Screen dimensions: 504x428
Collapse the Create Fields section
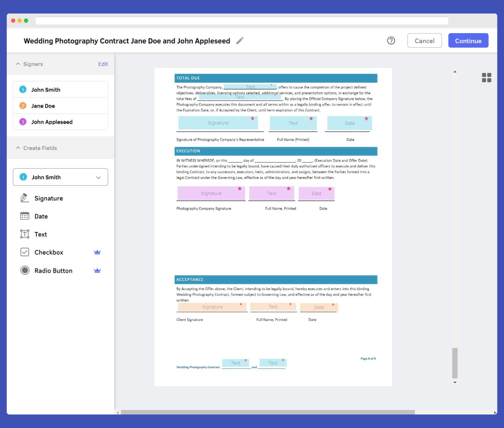[17, 148]
